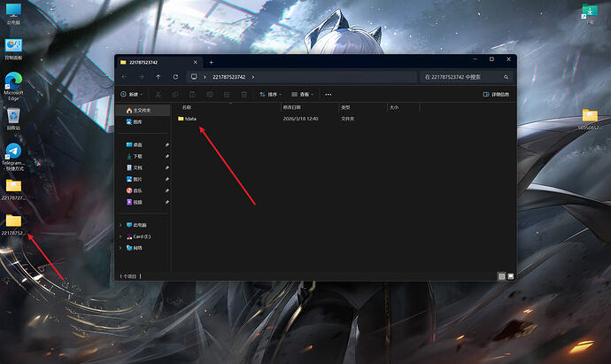Open 下载 quick access item
Image resolution: width=611 pixels, height=364 pixels.
(x=143, y=156)
